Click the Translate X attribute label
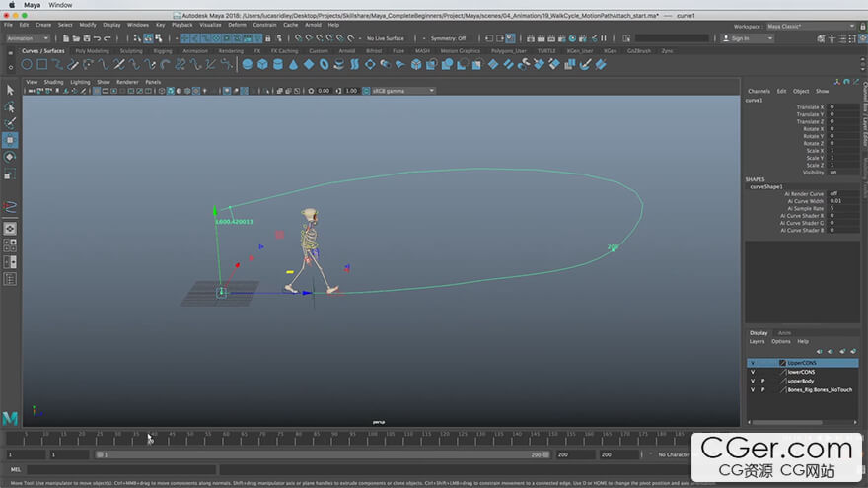Viewport: 868px width, 488px height. [810, 107]
